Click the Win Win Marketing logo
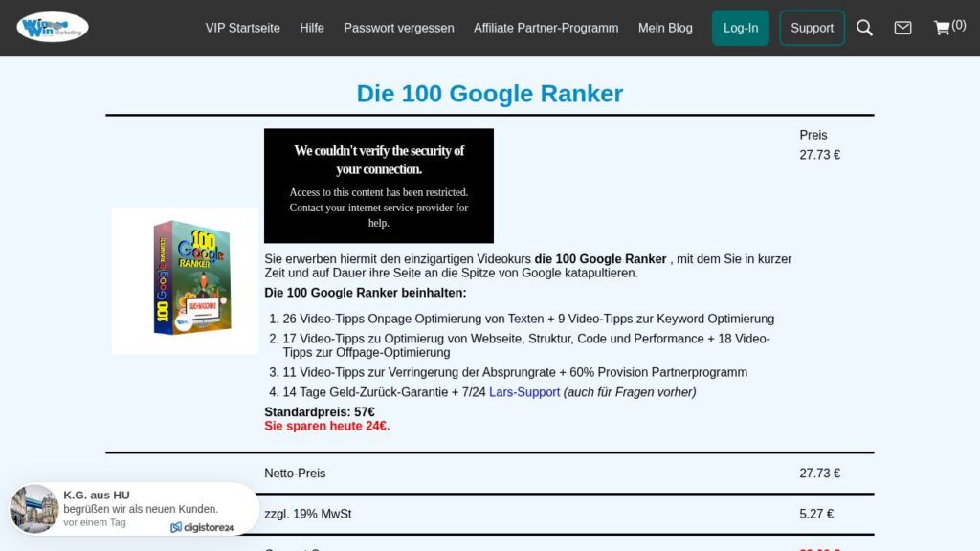 (53, 27)
